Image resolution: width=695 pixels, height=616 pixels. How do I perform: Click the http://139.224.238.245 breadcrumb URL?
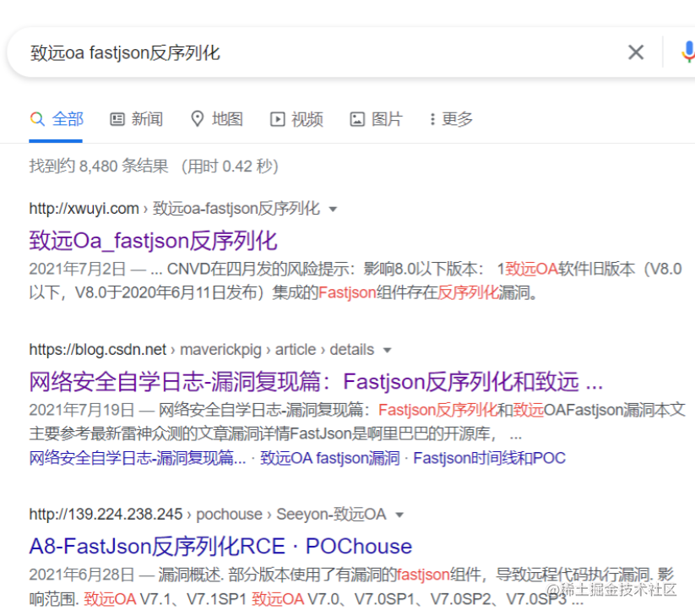click(106, 515)
